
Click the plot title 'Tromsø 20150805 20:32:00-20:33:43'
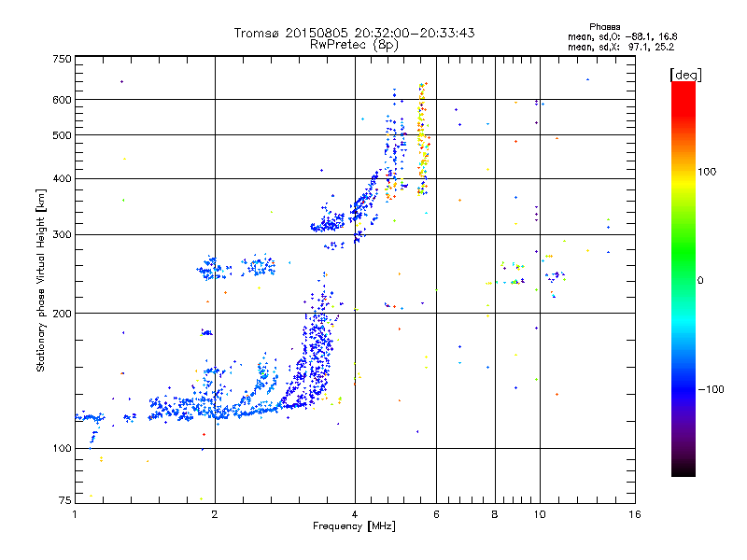354,33
